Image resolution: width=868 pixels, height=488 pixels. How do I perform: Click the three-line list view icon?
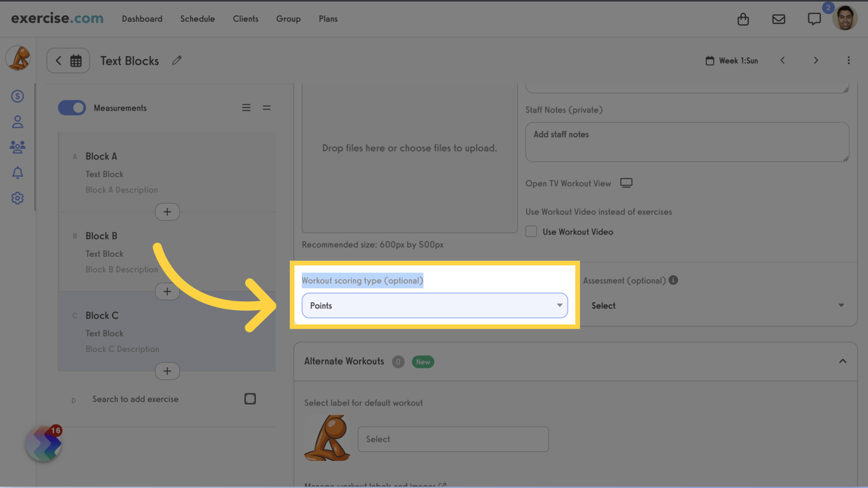pyautogui.click(x=247, y=108)
